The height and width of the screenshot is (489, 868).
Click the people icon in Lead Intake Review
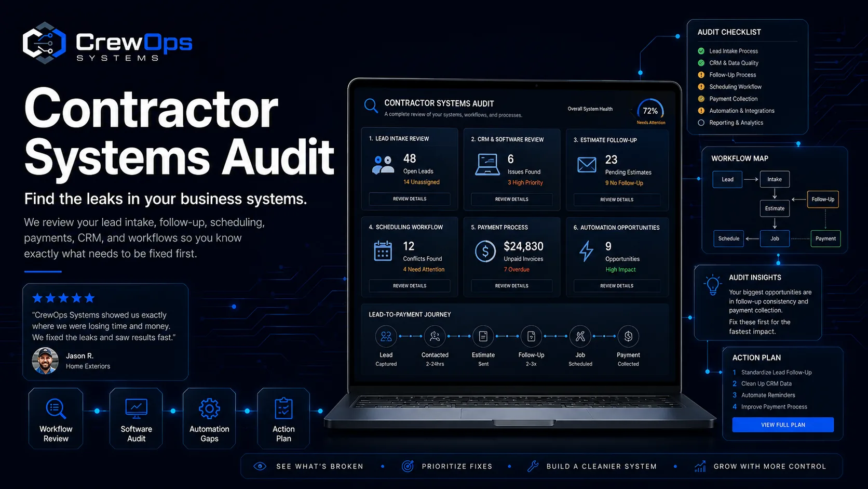383,165
